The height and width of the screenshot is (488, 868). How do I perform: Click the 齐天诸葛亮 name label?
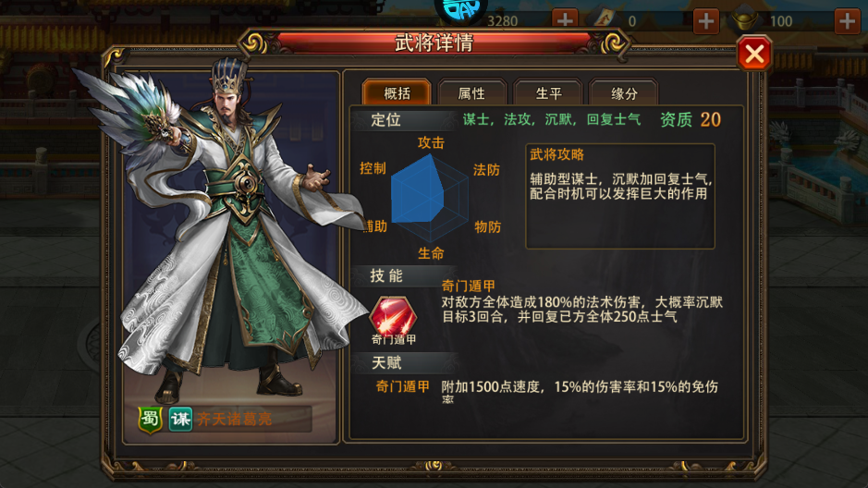pos(234,420)
